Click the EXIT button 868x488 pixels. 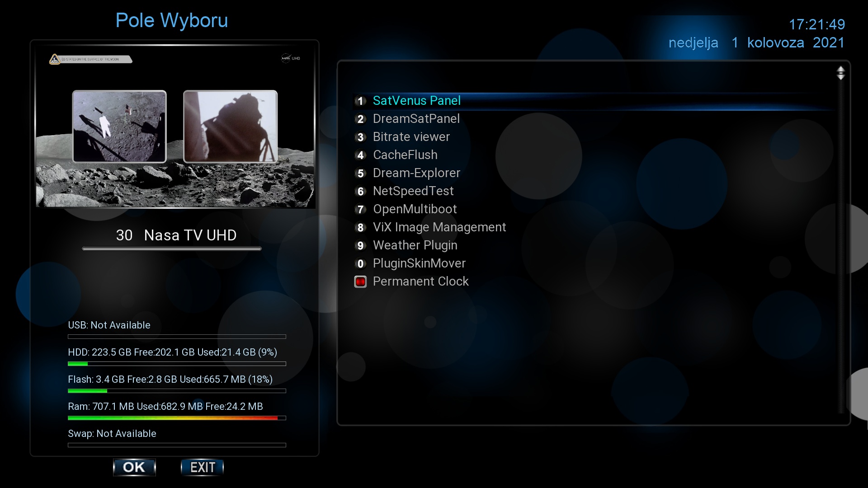coord(202,467)
